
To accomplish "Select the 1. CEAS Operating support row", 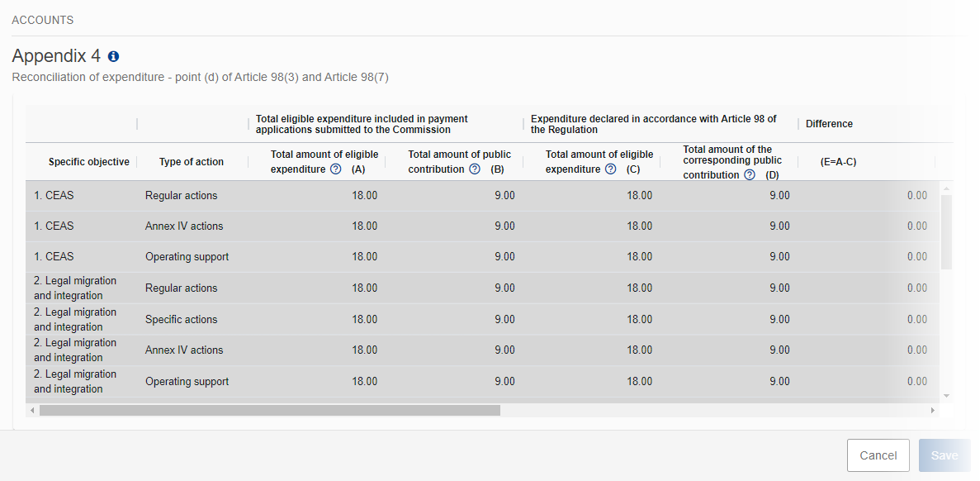I will (x=482, y=257).
